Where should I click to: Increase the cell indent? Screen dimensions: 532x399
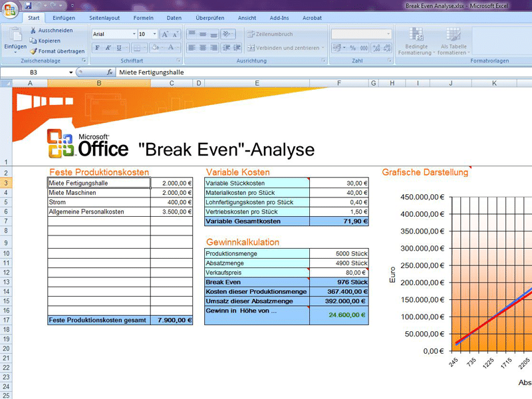pyautogui.click(x=237, y=48)
